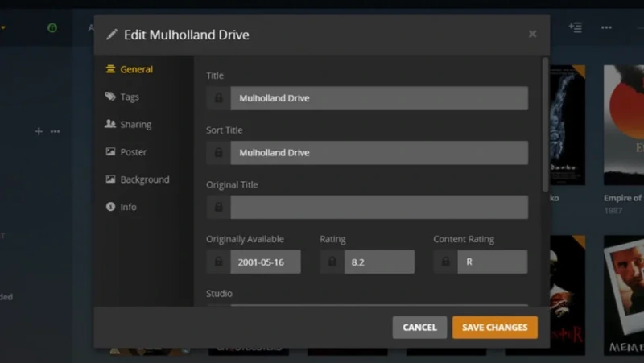This screenshot has height=363, width=644.
Task: Click the plus icon in background sidebar
Action: 39,131
